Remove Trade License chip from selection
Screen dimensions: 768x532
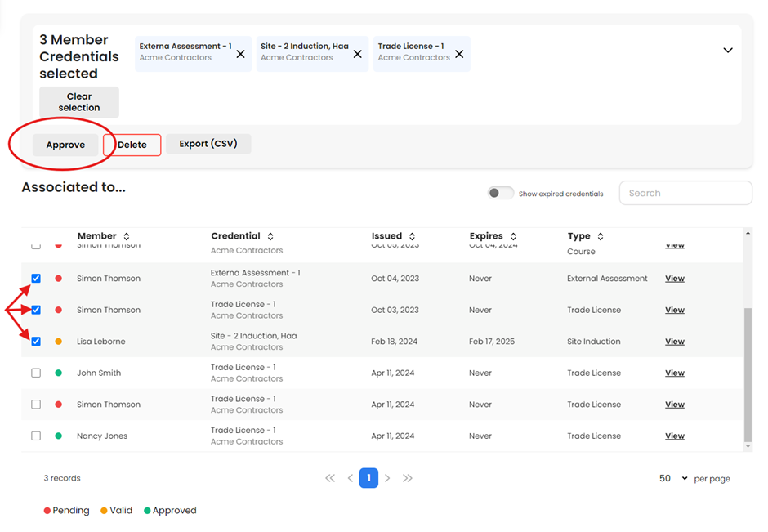point(459,55)
